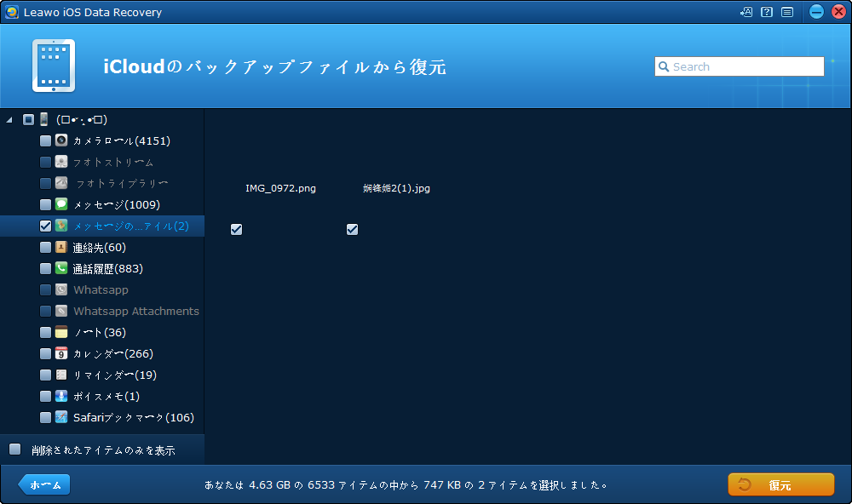Check the Safariブックマーク(106) checkbox
Screen dimensions: 852x504
pyautogui.click(x=46, y=417)
